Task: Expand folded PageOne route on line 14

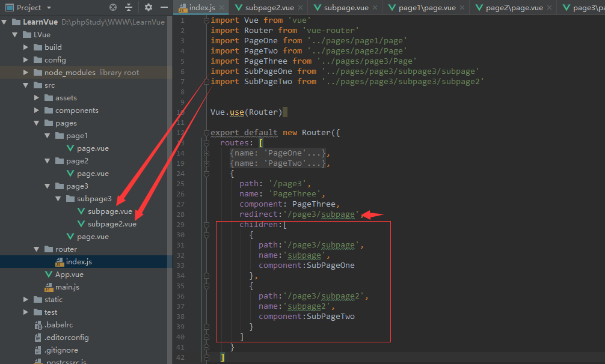Action: click(206, 153)
